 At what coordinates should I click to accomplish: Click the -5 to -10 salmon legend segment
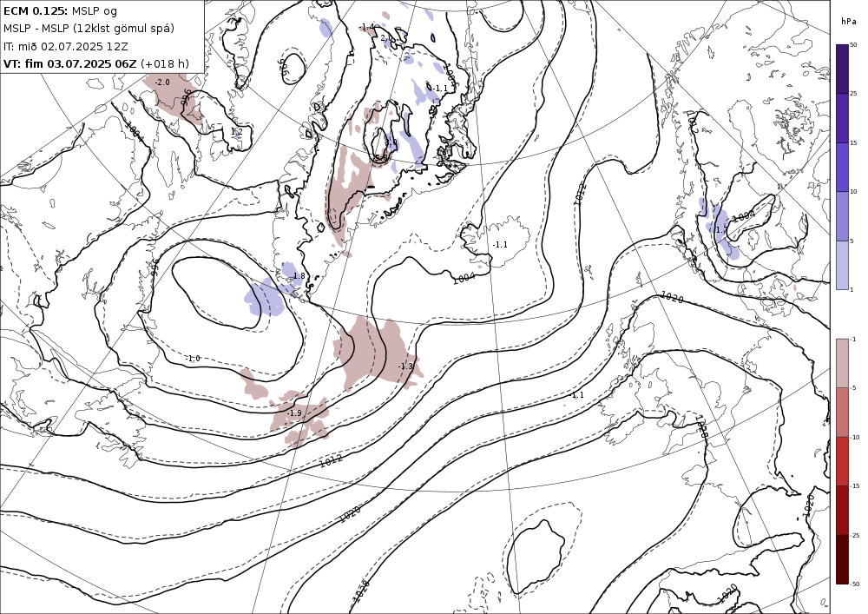point(842,413)
